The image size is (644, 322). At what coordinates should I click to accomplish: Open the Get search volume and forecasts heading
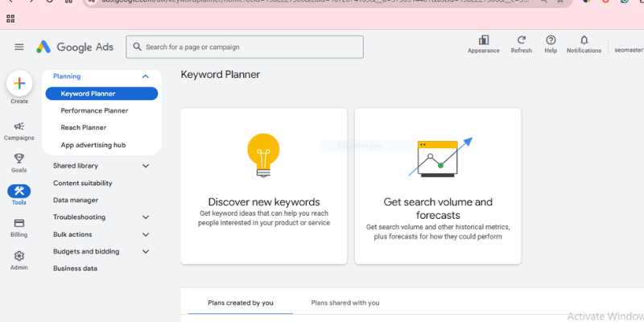438,208
